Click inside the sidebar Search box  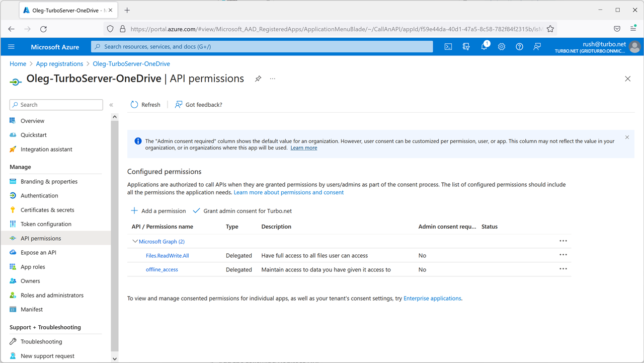(x=55, y=104)
